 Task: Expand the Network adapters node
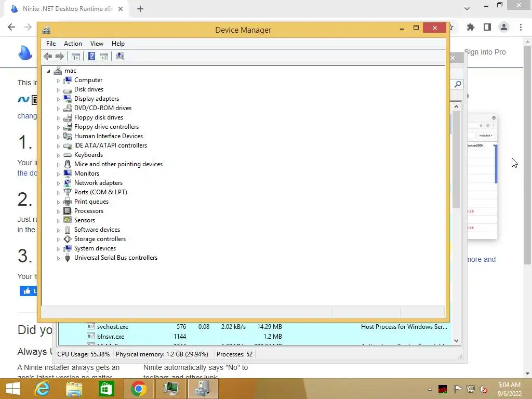tap(58, 183)
